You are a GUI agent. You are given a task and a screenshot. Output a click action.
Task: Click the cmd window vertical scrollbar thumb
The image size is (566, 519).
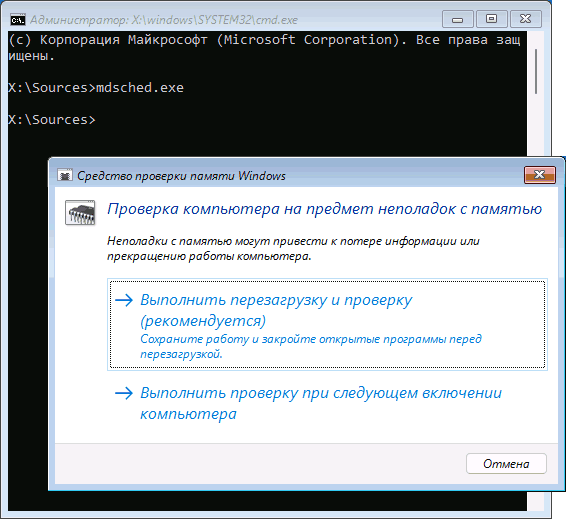(x=536, y=71)
